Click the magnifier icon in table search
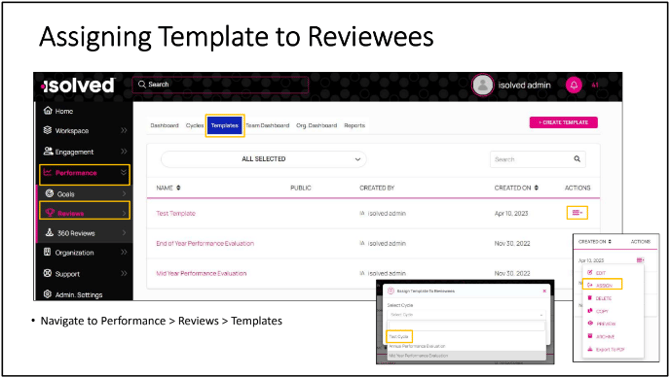Image resolution: width=670 pixels, height=377 pixels. (x=577, y=159)
